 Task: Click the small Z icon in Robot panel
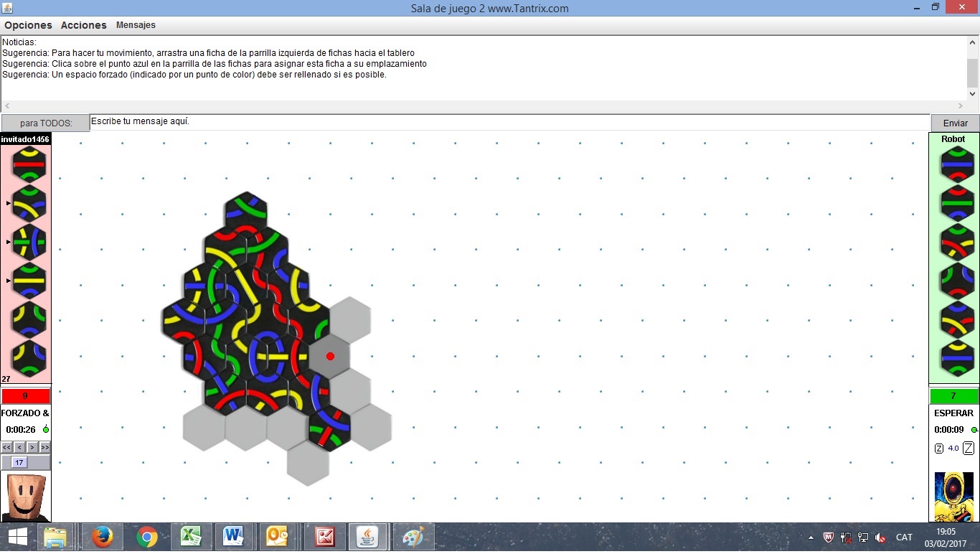click(939, 449)
